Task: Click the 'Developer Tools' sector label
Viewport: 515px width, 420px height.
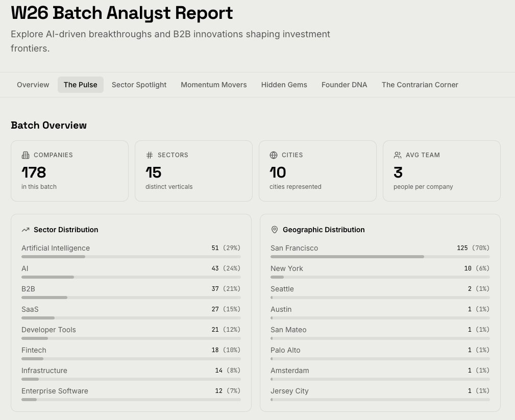Action: 48,329
